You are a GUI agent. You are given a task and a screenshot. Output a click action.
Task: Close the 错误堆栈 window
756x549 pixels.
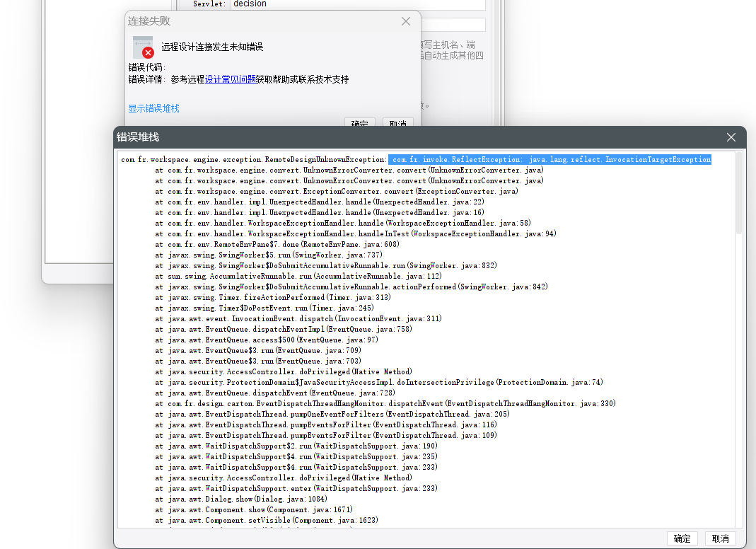click(731, 137)
